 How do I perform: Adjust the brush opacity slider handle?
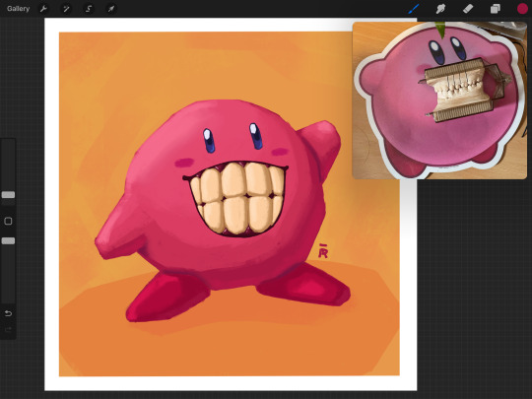8,241
